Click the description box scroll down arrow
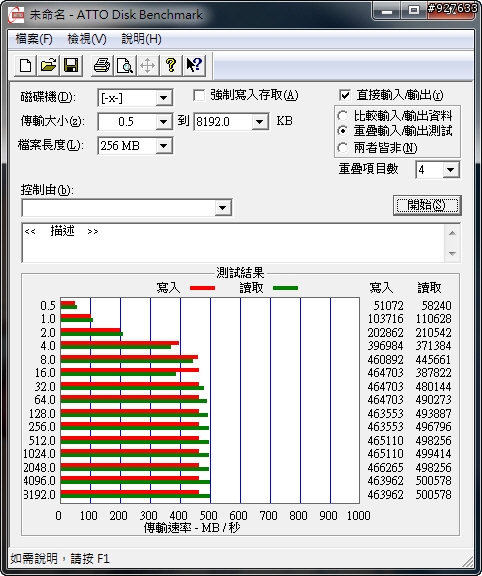Image resolution: width=482 pixels, height=576 pixels. tap(452, 253)
